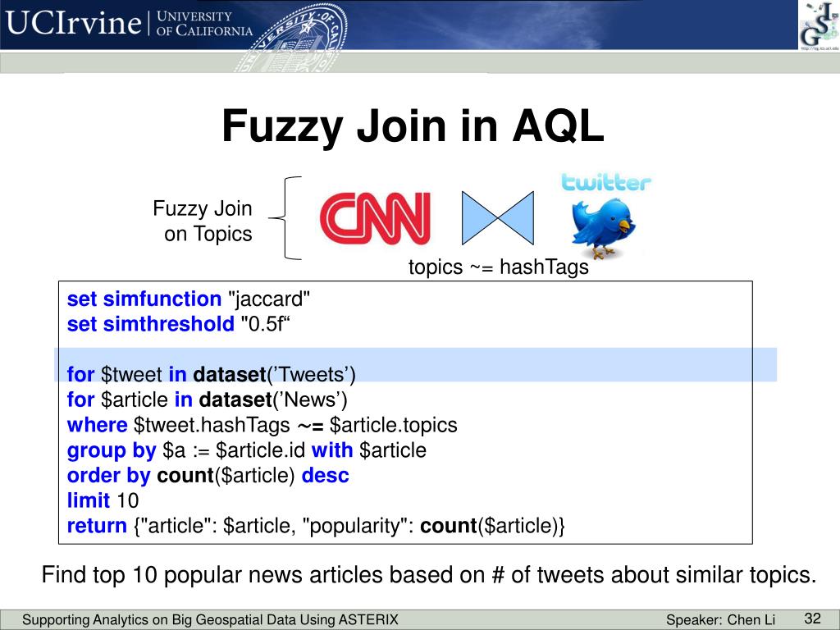The width and height of the screenshot is (840, 630).
Task: Click the blue bowtie join symbol
Action: pyautogui.click(x=498, y=218)
